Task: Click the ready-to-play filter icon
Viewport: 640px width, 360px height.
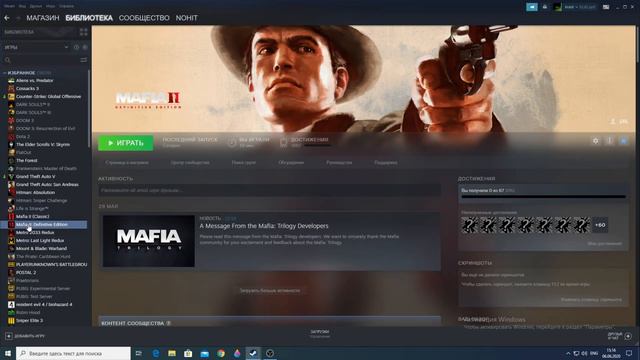Action: (84, 47)
